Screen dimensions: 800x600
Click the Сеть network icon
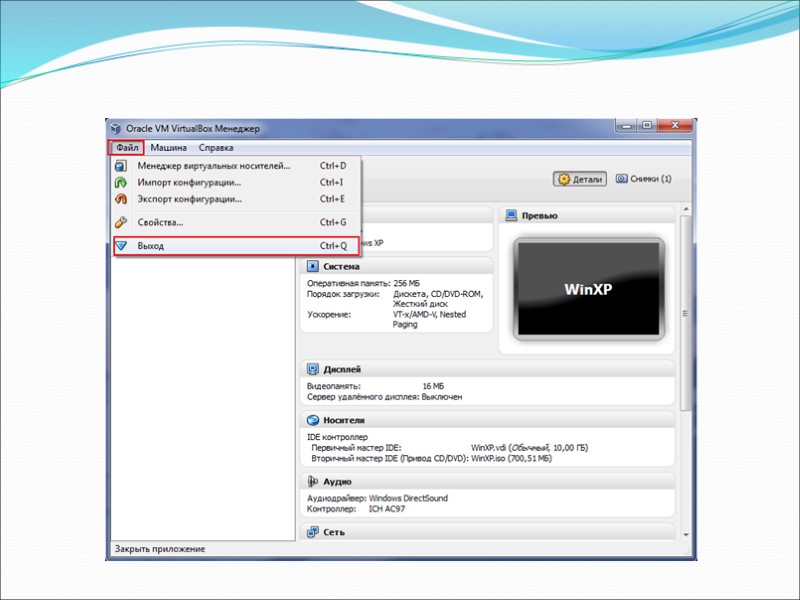[313, 532]
